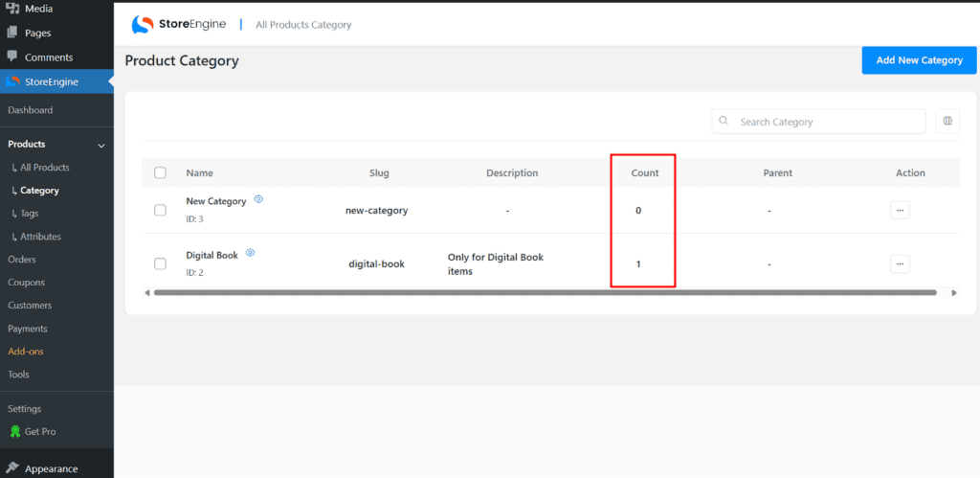980x478 pixels.
Task: Click the Appearance brush icon in sidebar
Action: coord(11,469)
